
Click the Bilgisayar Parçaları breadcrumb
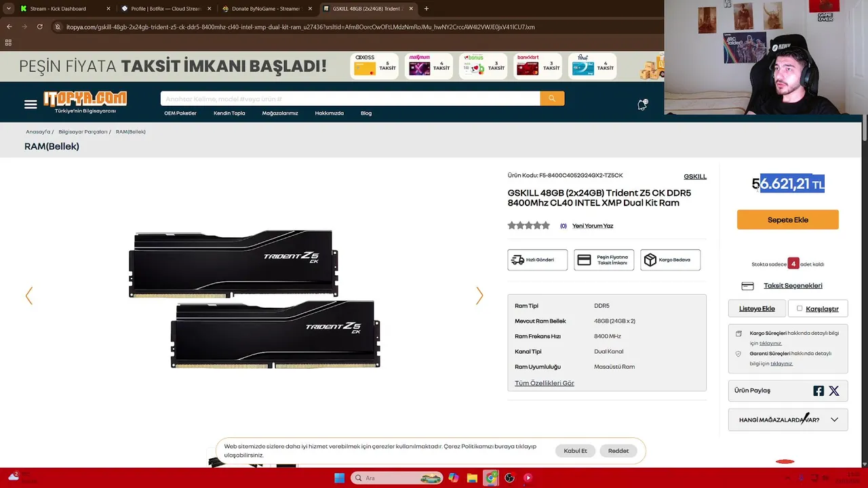coord(83,131)
